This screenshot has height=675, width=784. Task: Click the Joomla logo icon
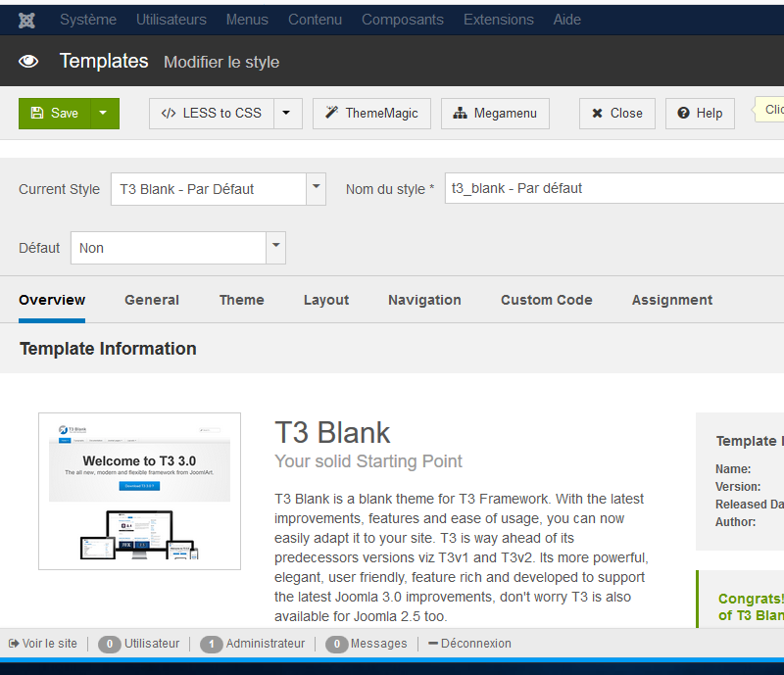pyautogui.click(x=28, y=20)
